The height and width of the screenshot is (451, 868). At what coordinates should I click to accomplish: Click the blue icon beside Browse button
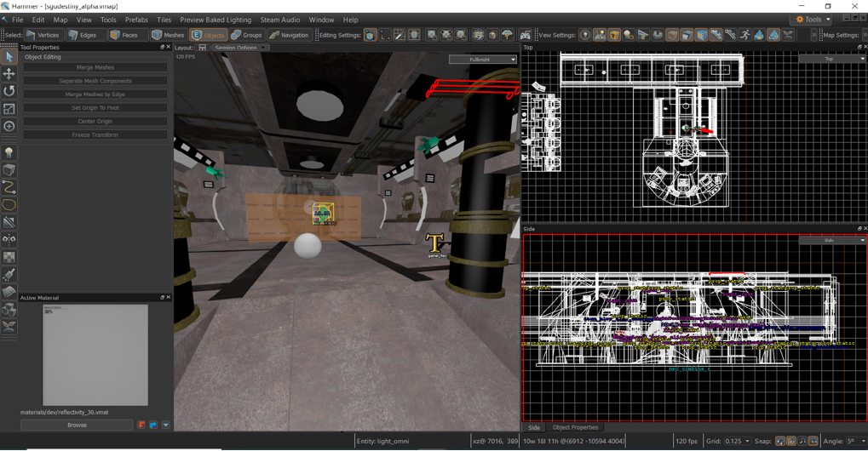tap(153, 425)
